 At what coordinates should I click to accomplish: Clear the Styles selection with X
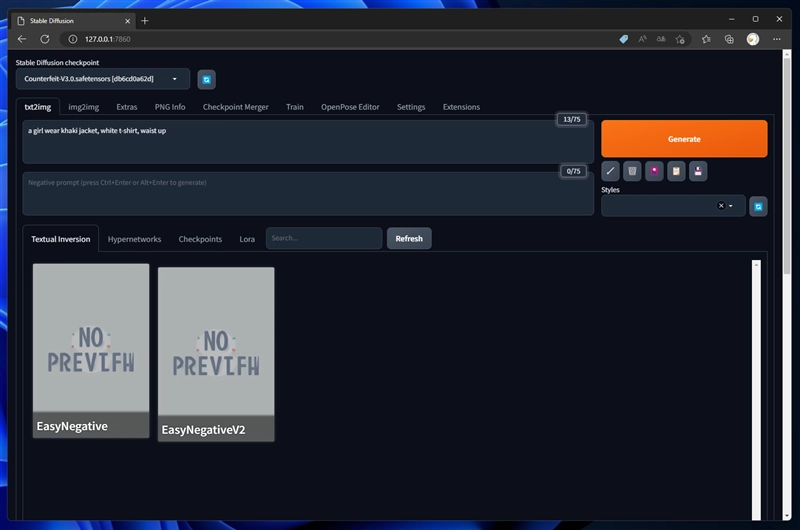point(721,206)
